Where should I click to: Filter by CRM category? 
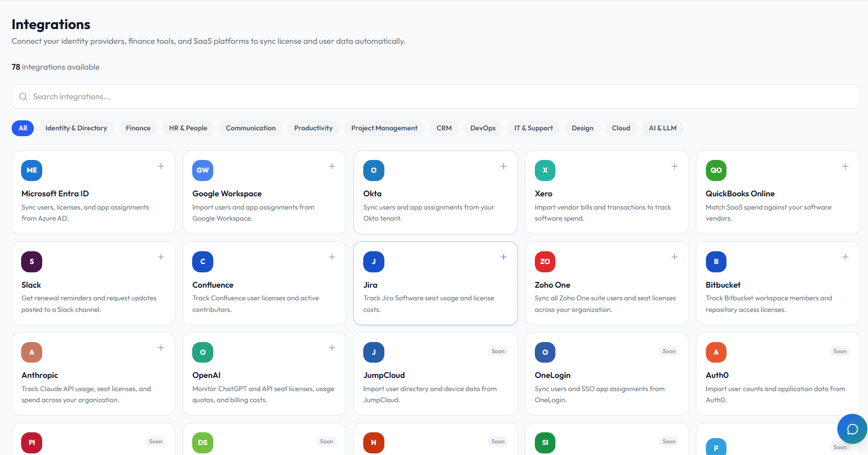click(x=444, y=128)
